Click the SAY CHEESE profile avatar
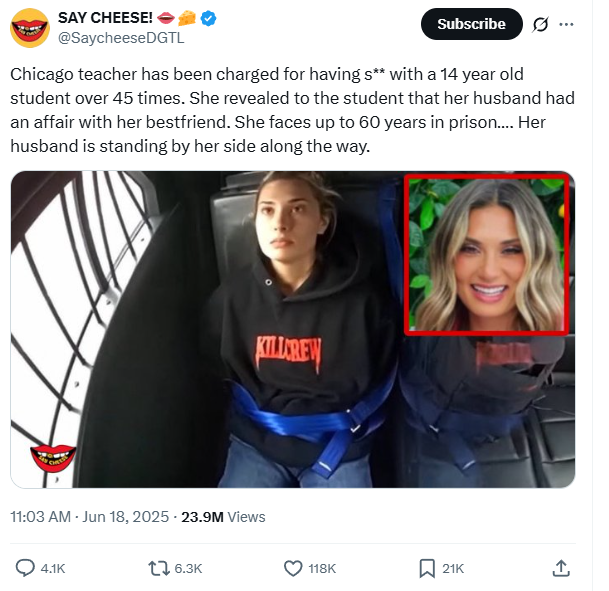 tap(30, 28)
